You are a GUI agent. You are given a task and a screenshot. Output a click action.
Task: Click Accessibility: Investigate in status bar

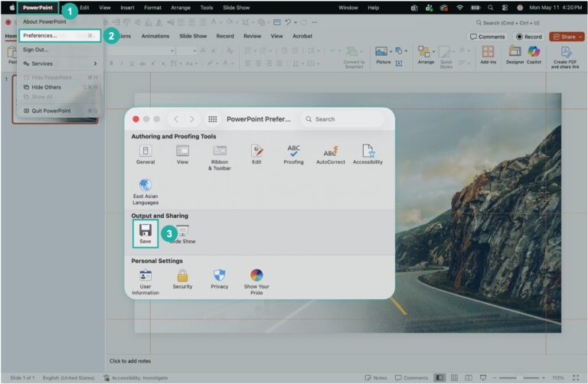136,378
